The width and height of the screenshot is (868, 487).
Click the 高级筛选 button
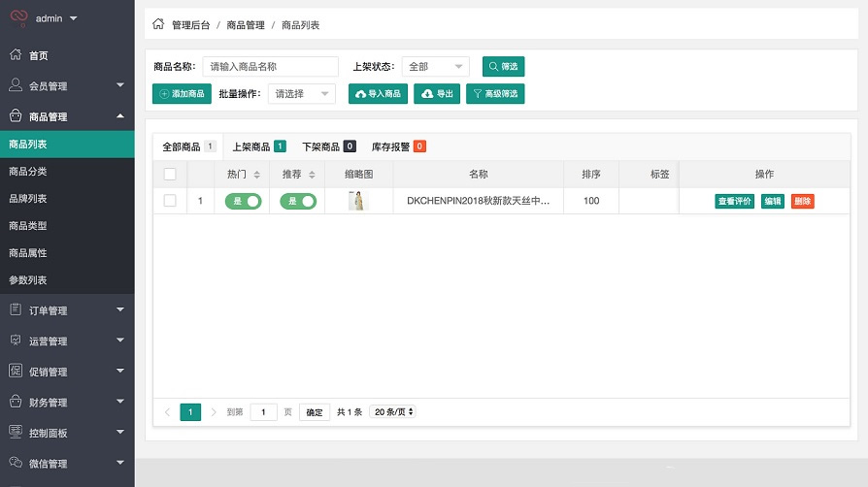pyautogui.click(x=495, y=93)
